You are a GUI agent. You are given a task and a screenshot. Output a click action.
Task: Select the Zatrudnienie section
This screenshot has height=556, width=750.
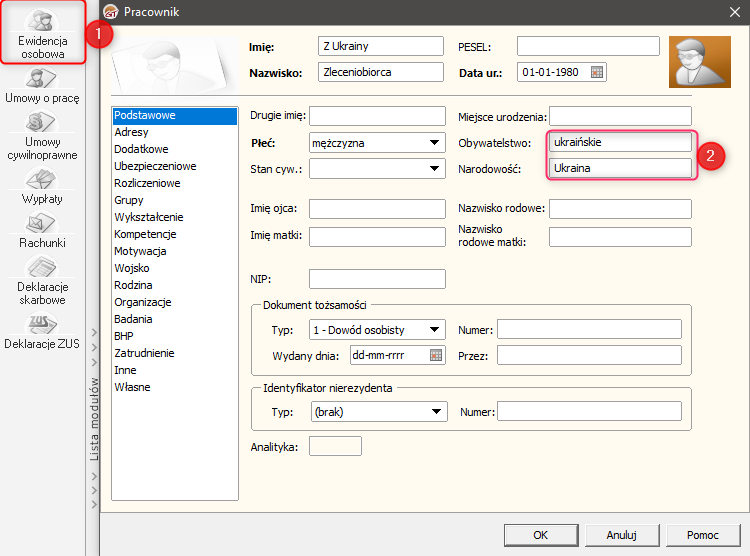144,353
